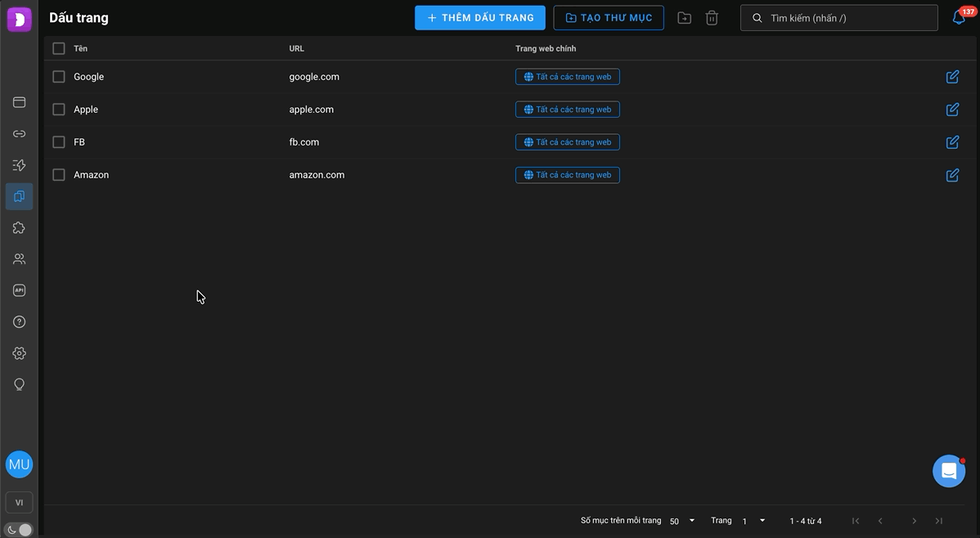Go to the previous page
The image size is (980, 538).
[x=881, y=521]
